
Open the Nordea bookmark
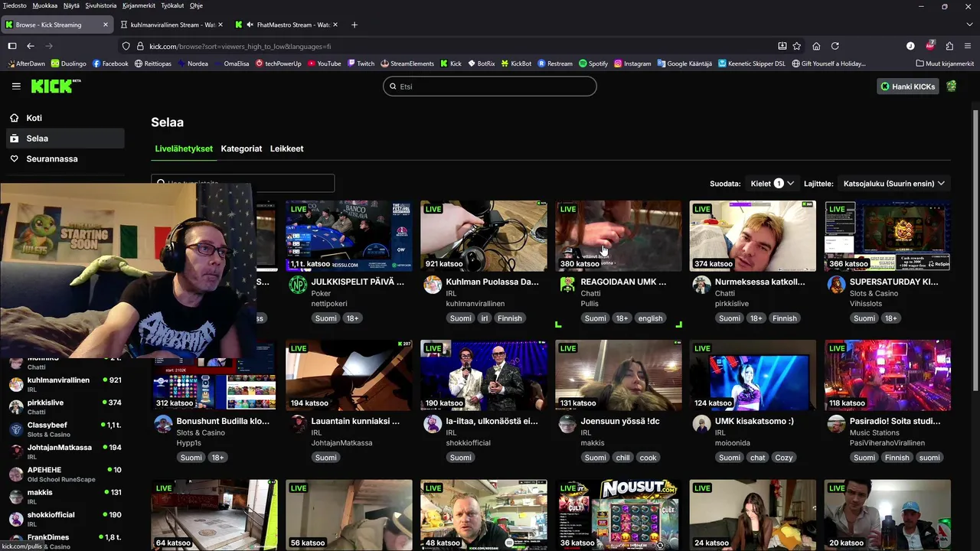tap(192, 64)
